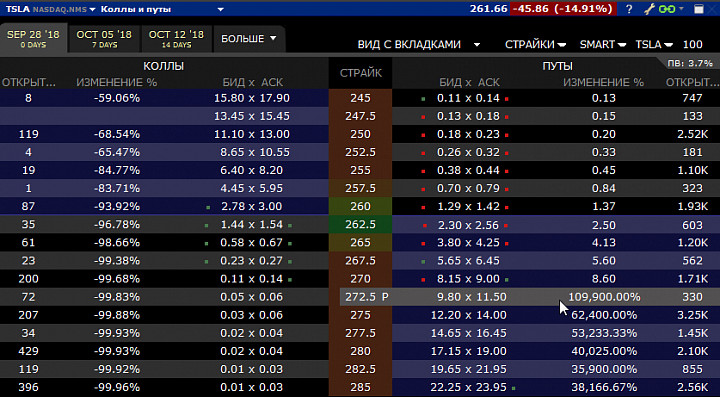Screen dimensions: 720x397
Task: Expand the Коллы и путы dropdown arrow
Action: [x=220, y=9]
